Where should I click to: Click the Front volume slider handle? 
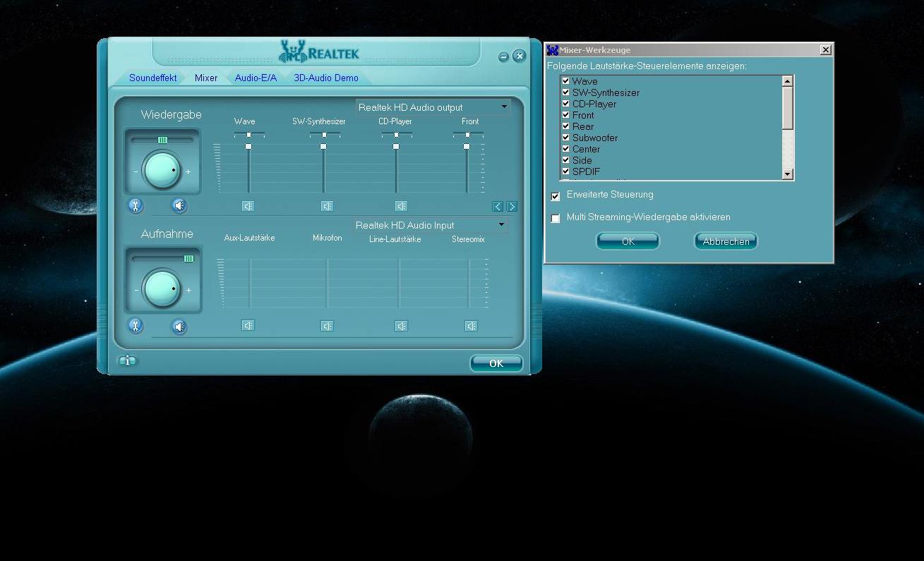point(467,147)
